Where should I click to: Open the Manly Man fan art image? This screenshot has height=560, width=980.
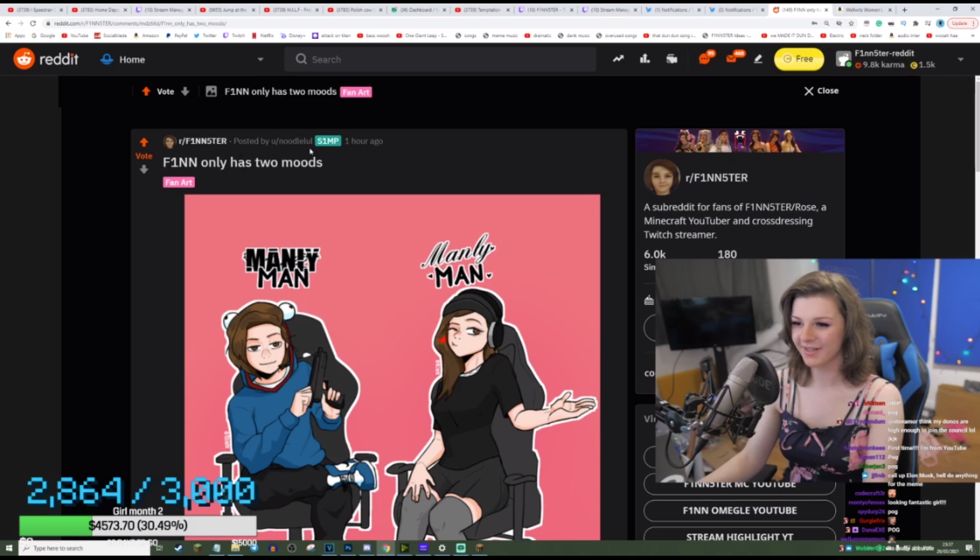click(x=392, y=367)
